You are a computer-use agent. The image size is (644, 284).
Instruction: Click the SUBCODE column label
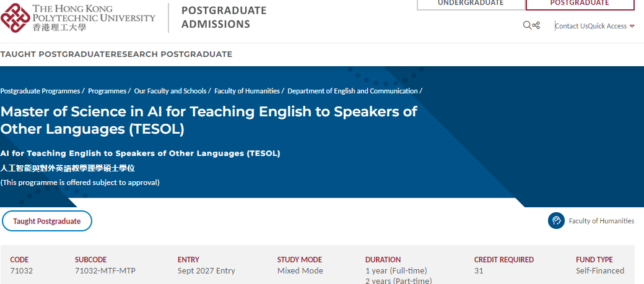click(91, 260)
